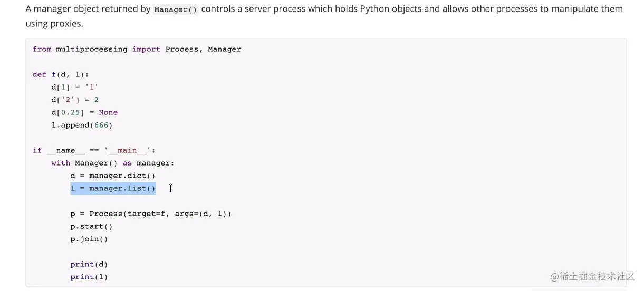The height and width of the screenshot is (291, 644).
Task: Click the Process(target=f, args=(d, l)) line
Action: point(151,214)
